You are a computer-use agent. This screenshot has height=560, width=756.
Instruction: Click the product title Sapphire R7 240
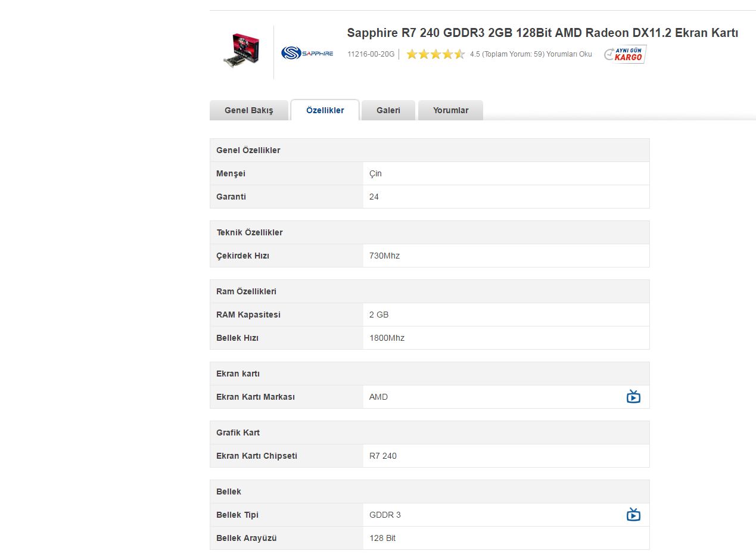(543, 33)
